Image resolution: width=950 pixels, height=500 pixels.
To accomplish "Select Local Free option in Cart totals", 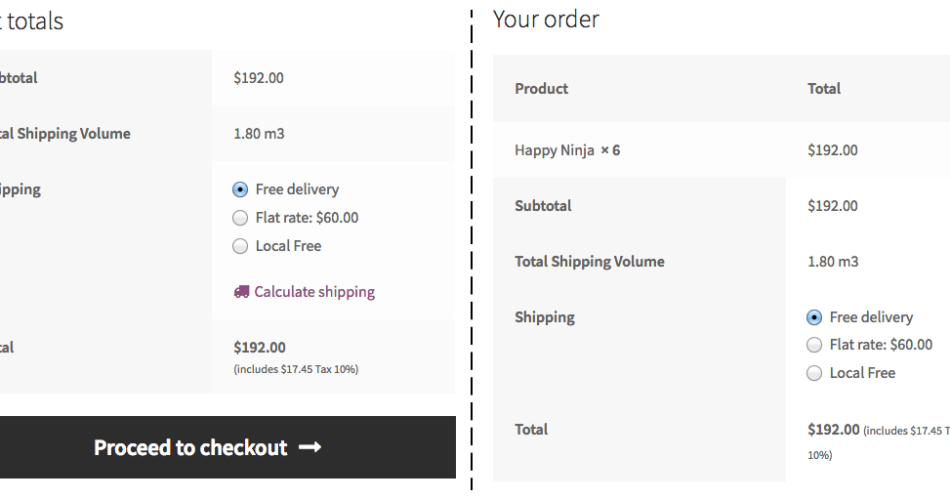I will coord(239,246).
